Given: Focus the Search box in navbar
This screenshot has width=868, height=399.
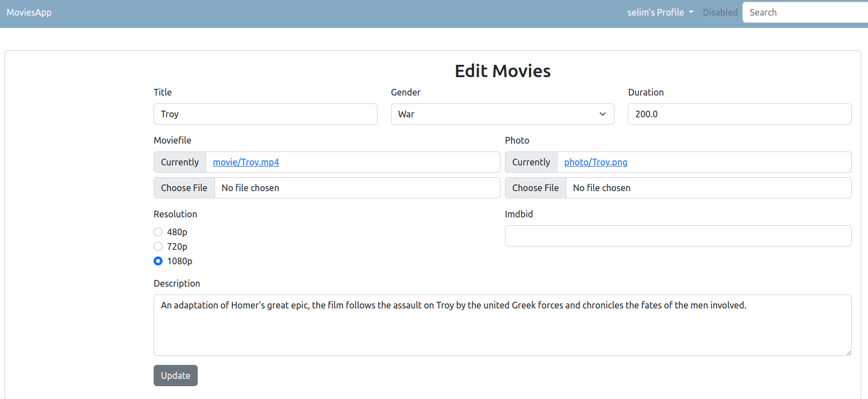Looking at the screenshot, I should pyautogui.click(x=805, y=12).
